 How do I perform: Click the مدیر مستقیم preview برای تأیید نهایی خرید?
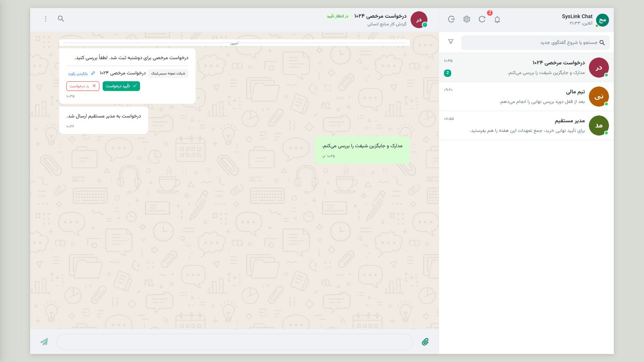pos(527,131)
